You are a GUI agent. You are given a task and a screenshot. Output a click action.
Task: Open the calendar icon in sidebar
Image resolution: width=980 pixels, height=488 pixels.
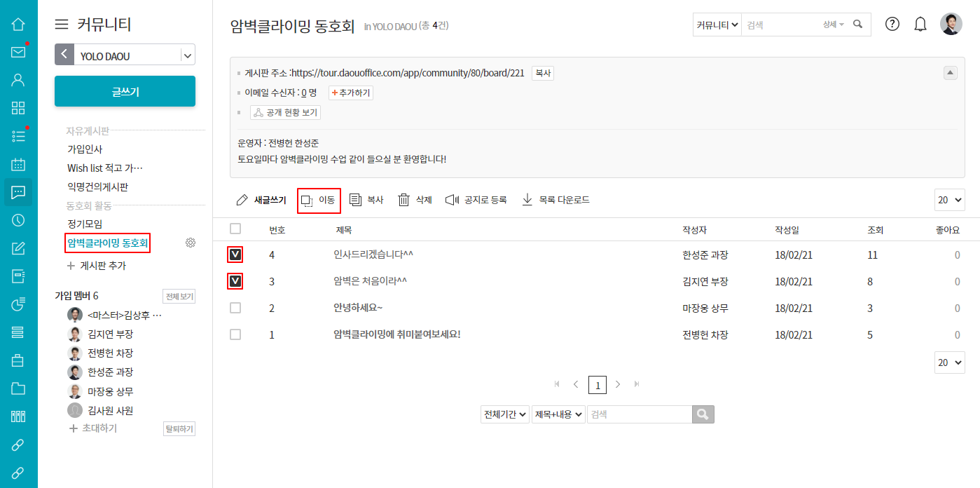[x=18, y=164]
